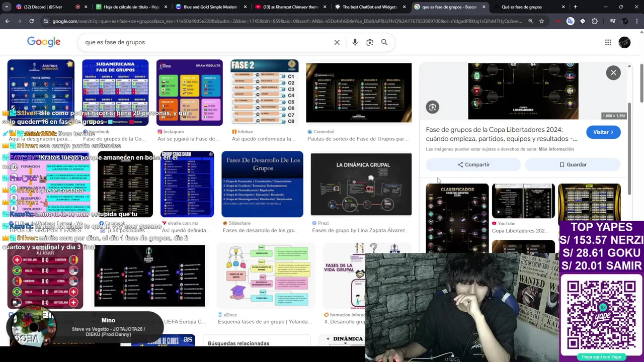
Task: Open the 'Árbitros designados' image result
Action: tap(41, 93)
